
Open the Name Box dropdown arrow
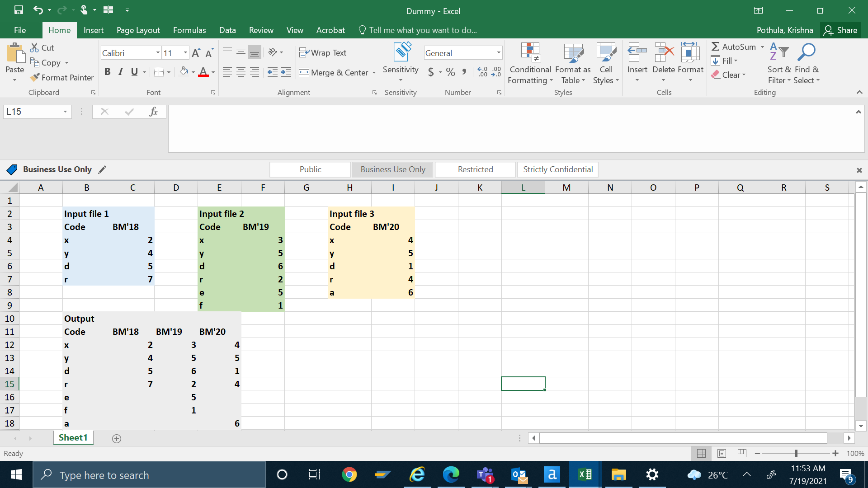(65, 112)
